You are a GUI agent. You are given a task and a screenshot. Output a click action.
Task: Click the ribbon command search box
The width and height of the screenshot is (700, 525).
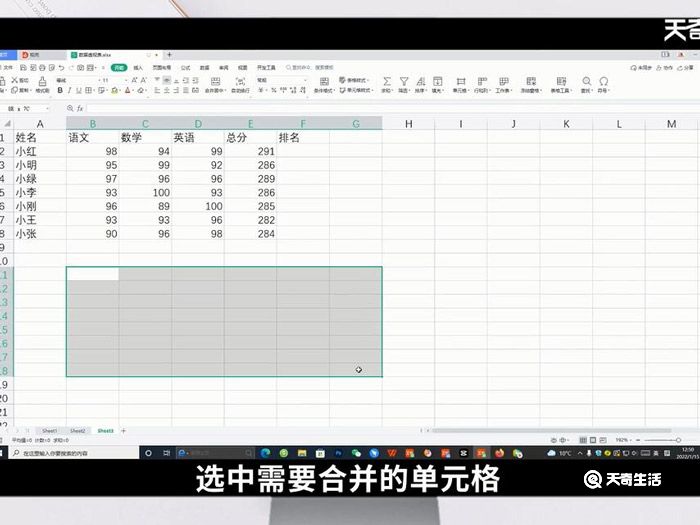(309, 68)
